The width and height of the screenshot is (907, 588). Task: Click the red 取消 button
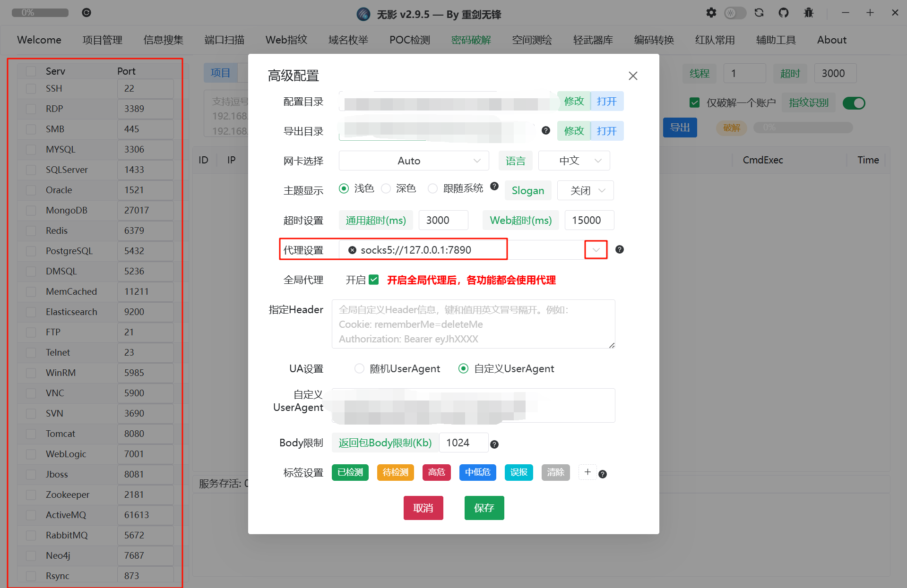click(x=423, y=508)
